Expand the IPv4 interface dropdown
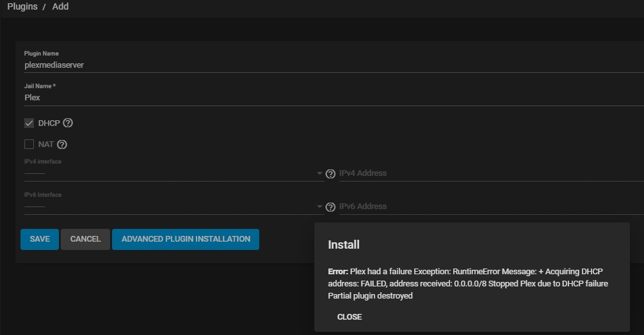 (174, 173)
